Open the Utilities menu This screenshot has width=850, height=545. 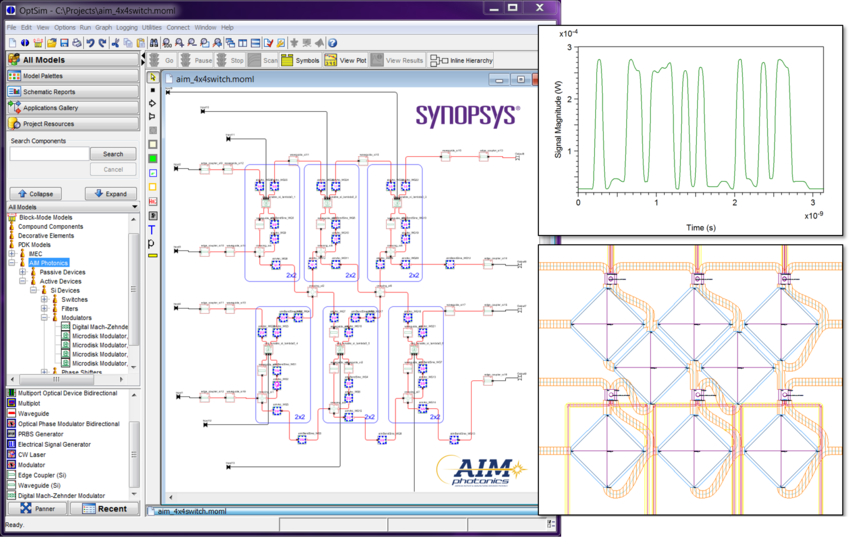click(152, 27)
